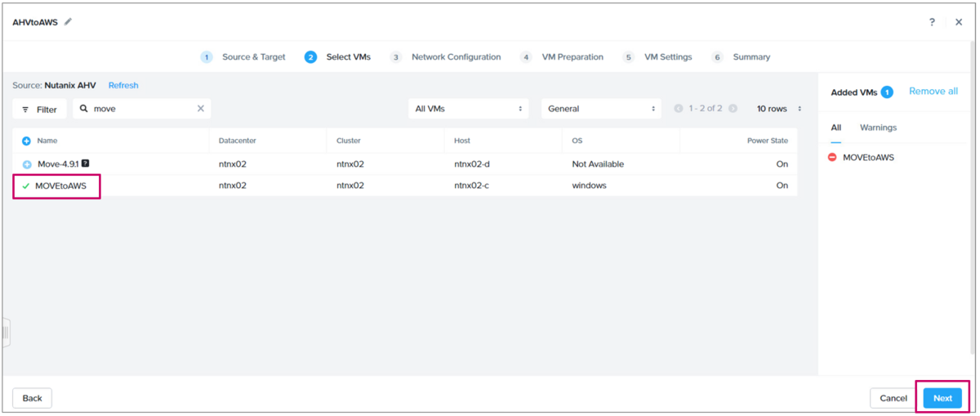Add all VMs with the plus icon in the Name header
The height and width of the screenshot is (416, 980).
[x=26, y=141]
